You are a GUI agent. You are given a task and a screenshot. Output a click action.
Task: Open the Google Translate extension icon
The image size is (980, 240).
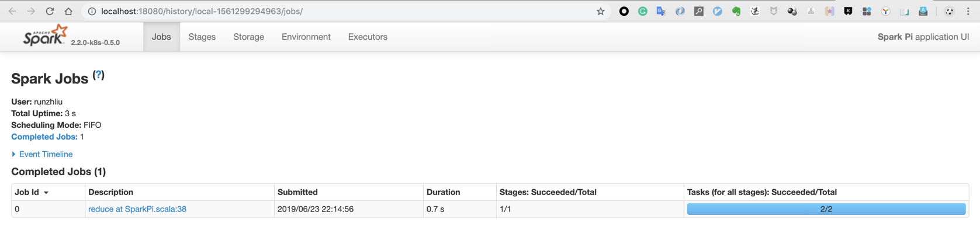(661, 11)
